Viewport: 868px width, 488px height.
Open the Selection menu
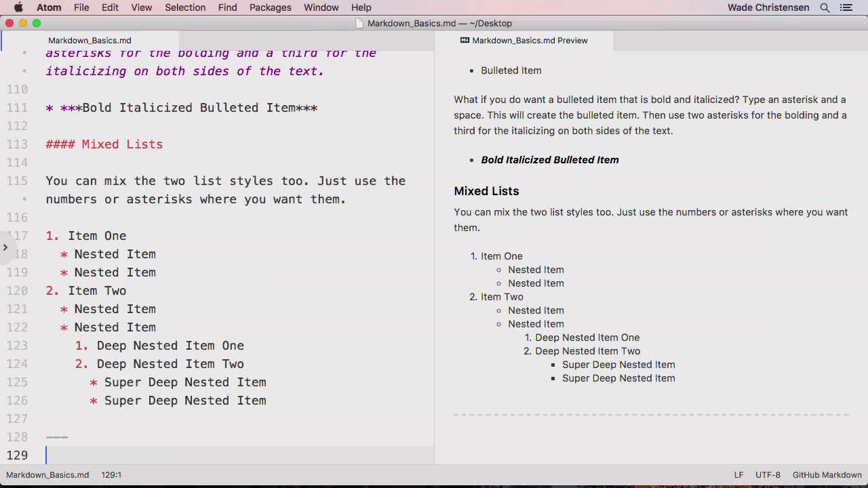(184, 7)
